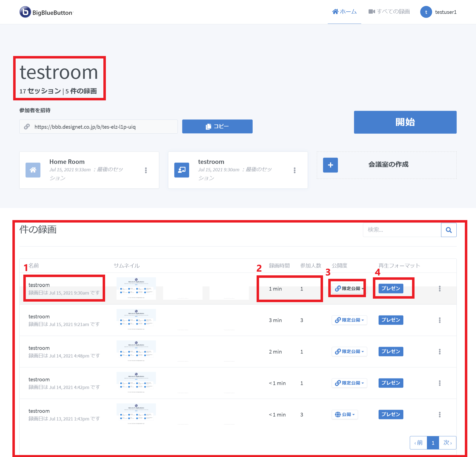Click the Home Room house icon
Screen dimensions: 476x457
(x=33, y=170)
